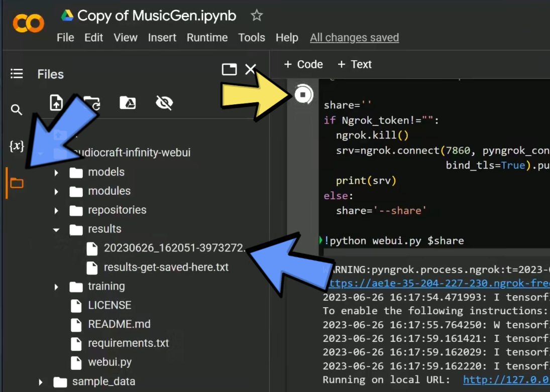Screen dimensions: 550x392
Task: Click the 'To enable the following instructions' output line
Action: [x=435, y=311]
